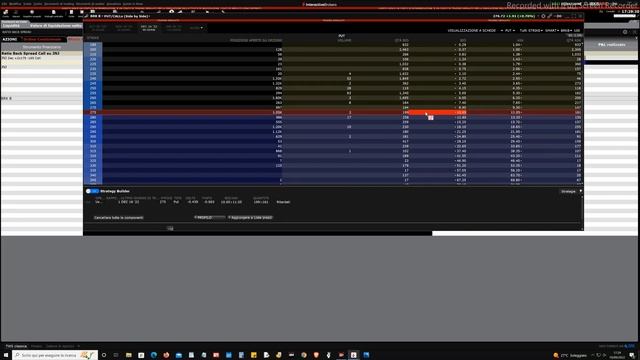
Task: Open Firefox from the taskbar
Action: click(166, 355)
